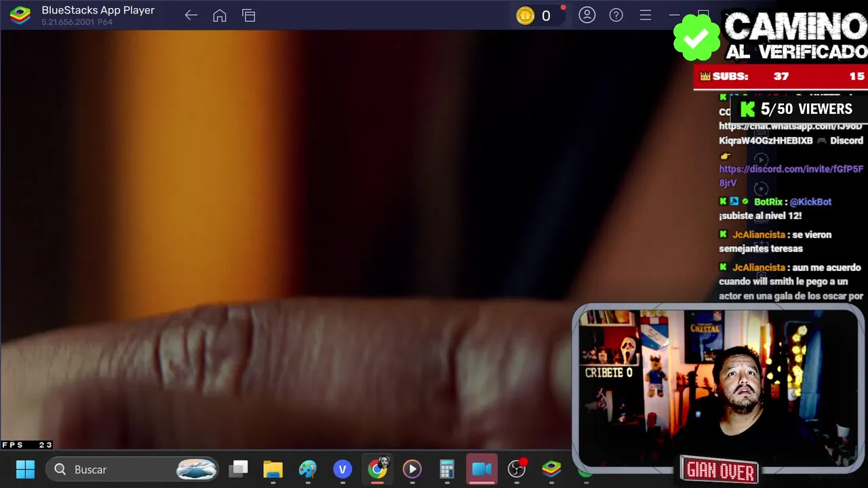The image size is (868, 488).
Task: Open the Windows Start menu
Action: click(x=25, y=469)
